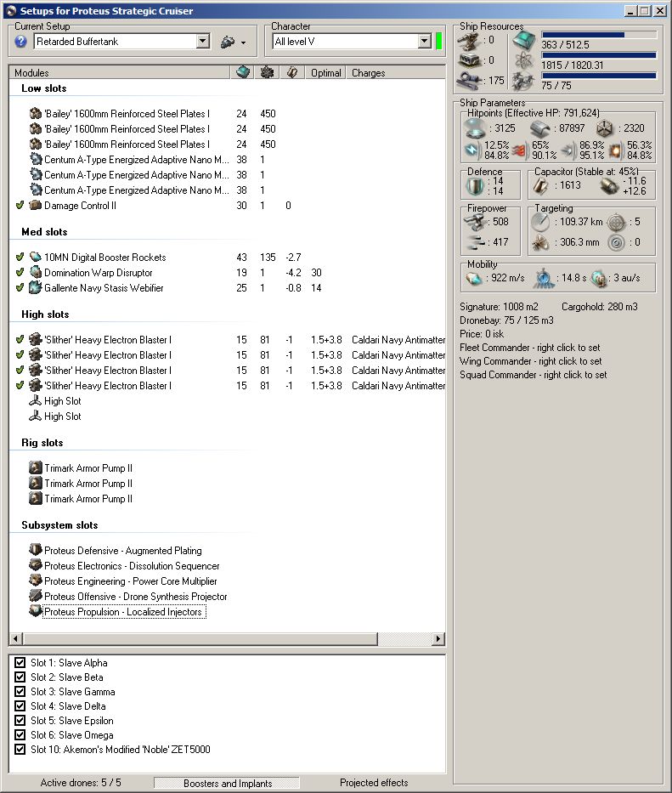Click the Proteus Electronics subsystem icon
Screen dimensions: 672x793
(x=36, y=565)
